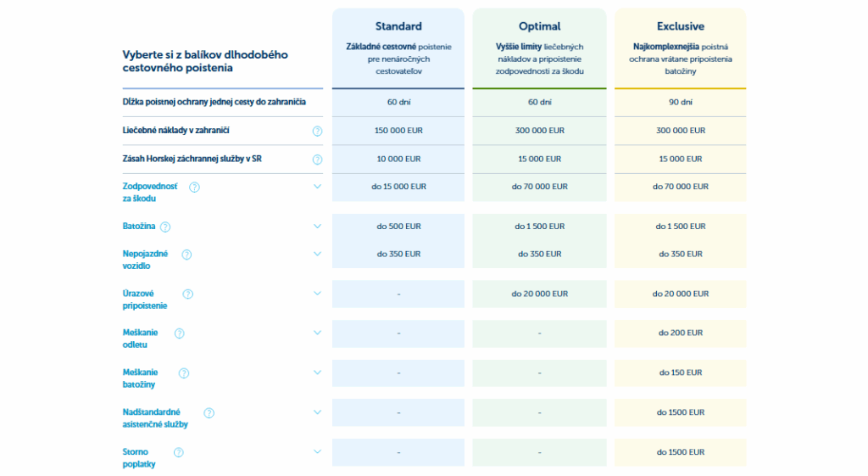Expand the Batožina row details chevron
Viewport: 868px width, 476px height.
tap(318, 226)
